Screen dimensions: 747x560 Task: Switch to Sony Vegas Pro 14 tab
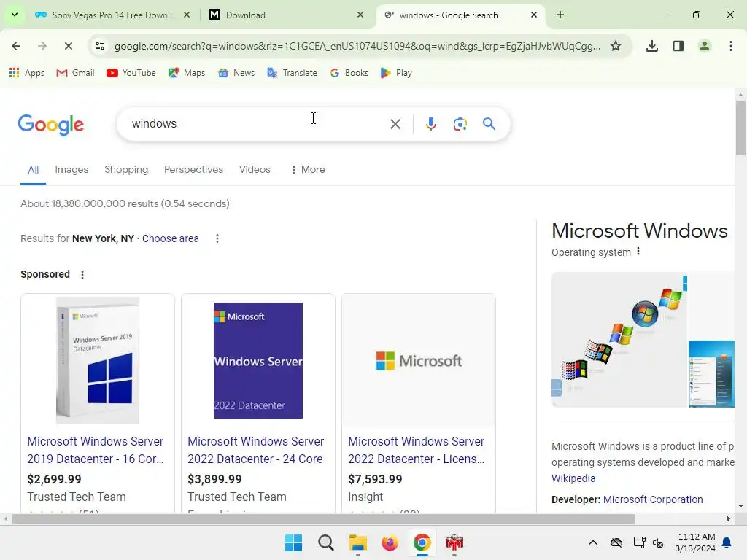point(112,15)
